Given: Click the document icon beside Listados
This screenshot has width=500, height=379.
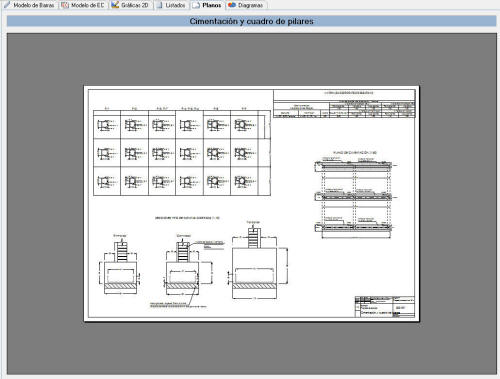Looking at the screenshot, I should pos(160,5).
